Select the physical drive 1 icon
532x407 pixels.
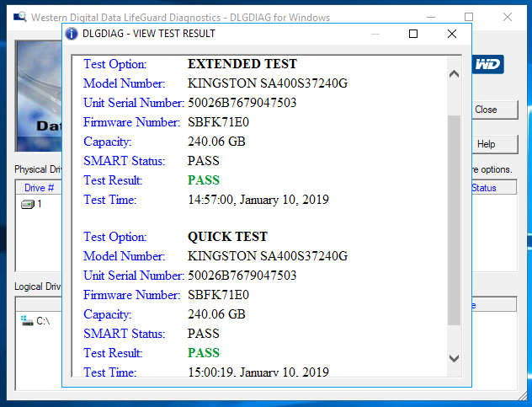(x=28, y=204)
